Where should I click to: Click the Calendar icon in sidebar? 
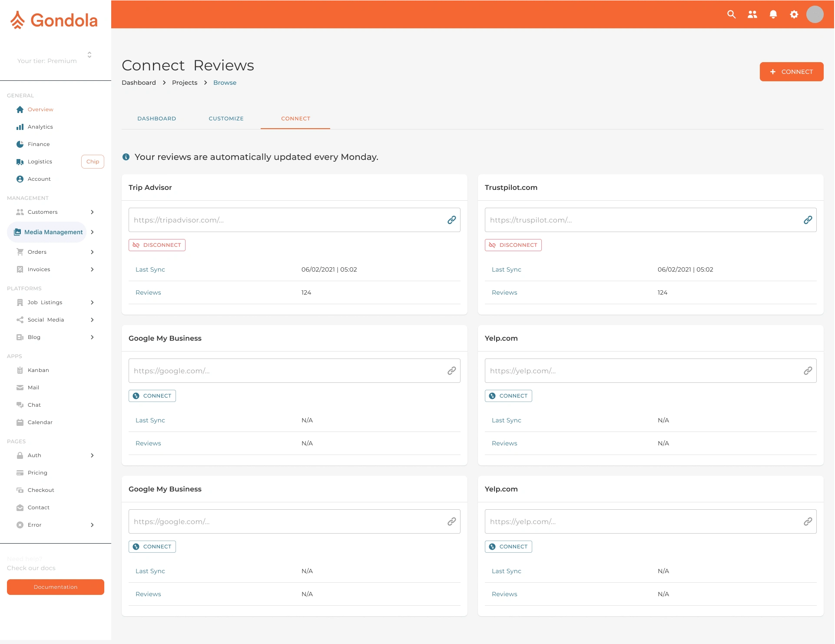tap(20, 422)
